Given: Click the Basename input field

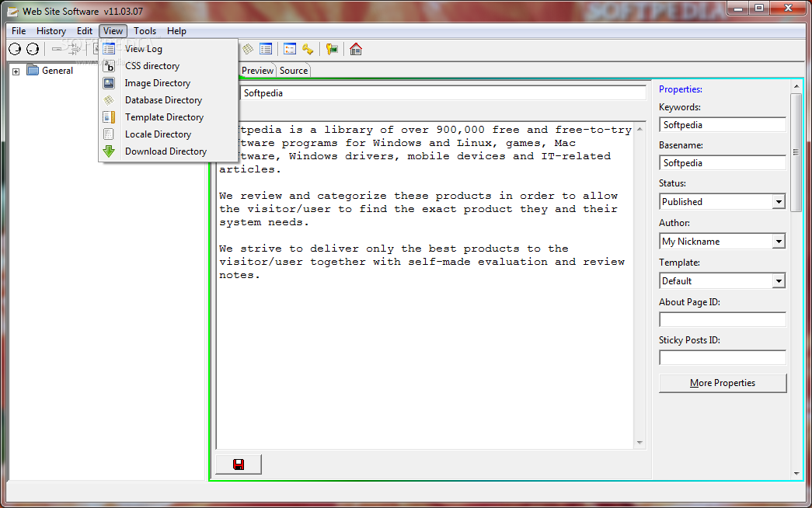Looking at the screenshot, I should (723, 163).
